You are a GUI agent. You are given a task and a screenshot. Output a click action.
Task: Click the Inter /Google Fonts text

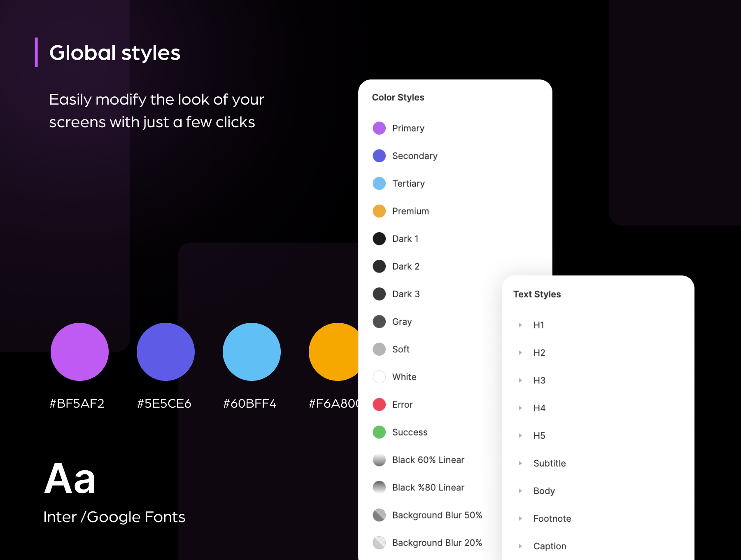coord(114,517)
